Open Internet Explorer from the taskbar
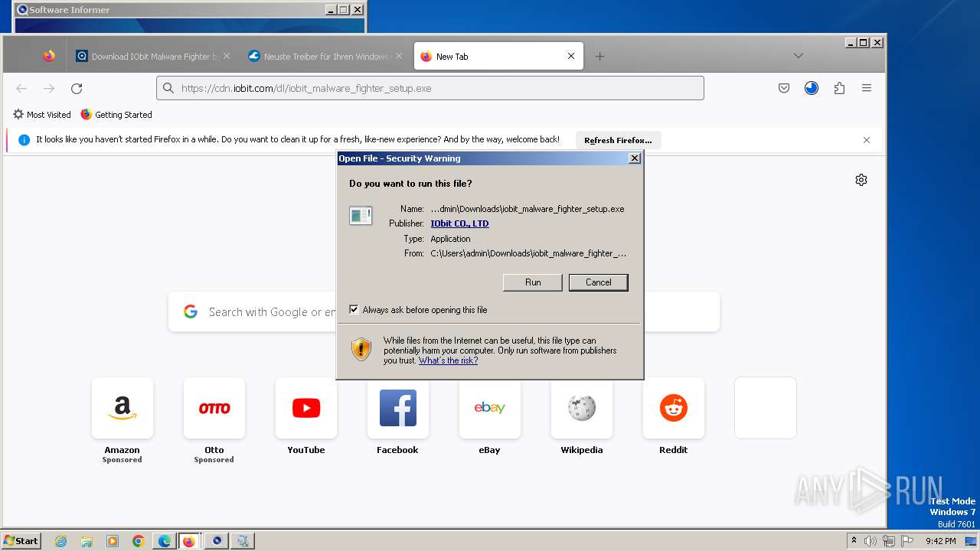The image size is (980, 551). tap(60, 541)
